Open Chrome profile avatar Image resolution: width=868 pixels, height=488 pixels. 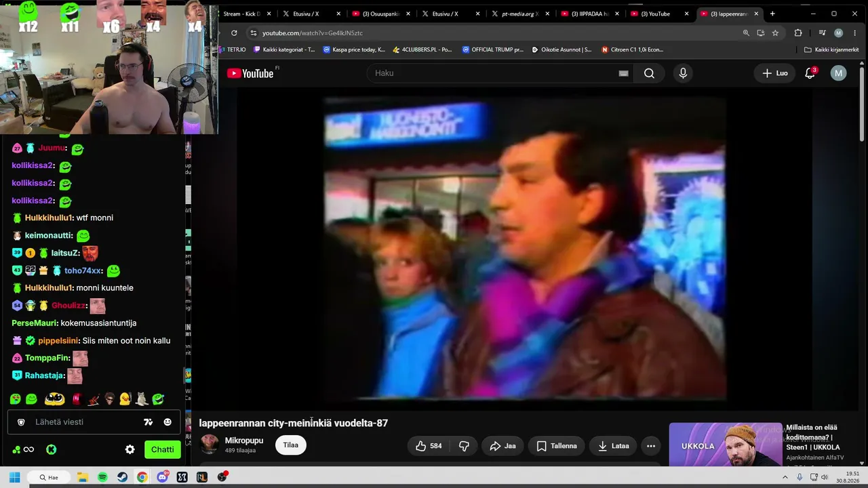839,33
